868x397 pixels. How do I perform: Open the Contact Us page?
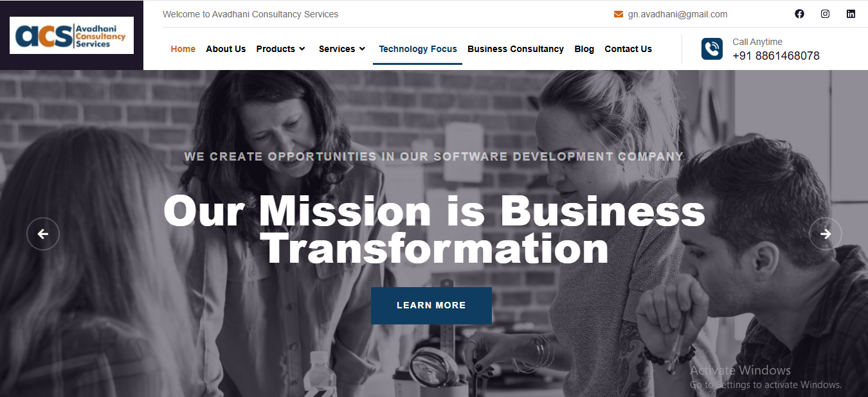click(628, 49)
